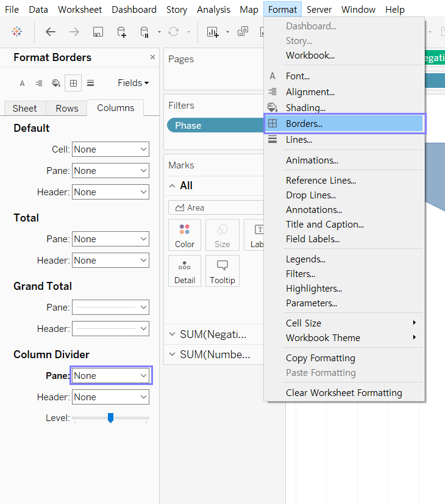Image resolution: width=445 pixels, height=504 pixels.
Task: Choose Lines... in Format menu
Action: coord(345,140)
